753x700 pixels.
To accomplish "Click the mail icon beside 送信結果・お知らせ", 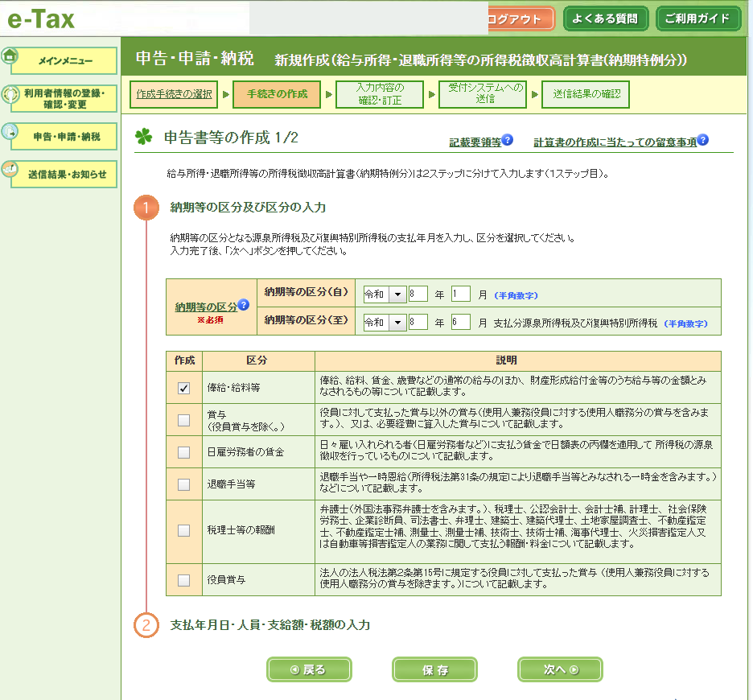I will [10, 169].
